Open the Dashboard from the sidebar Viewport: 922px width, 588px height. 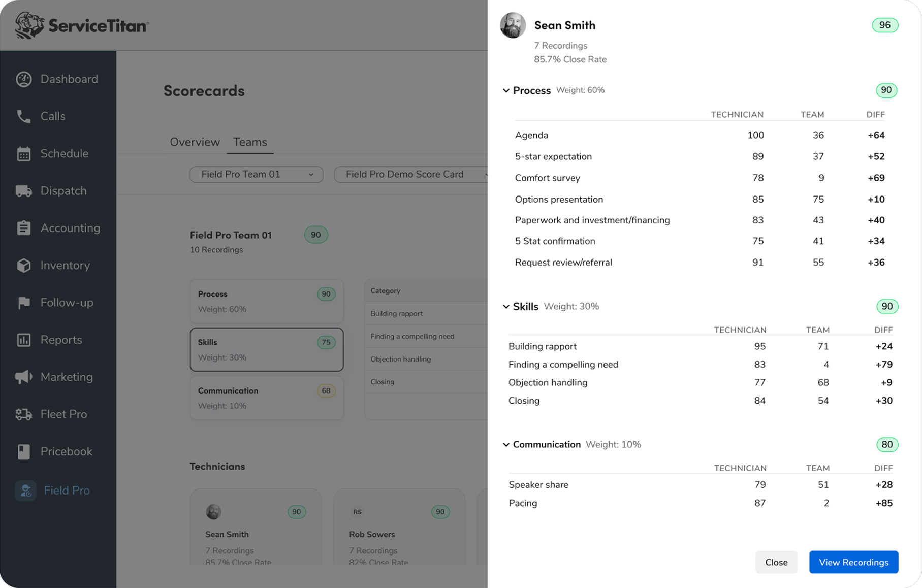[x=23, y=79]
